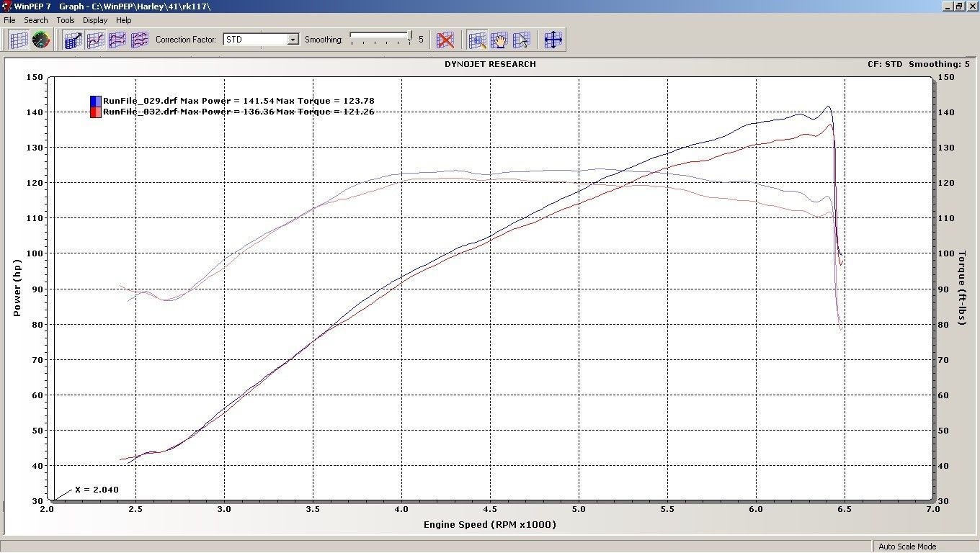
Task: Open the gauge dial icon
Action: (x=41, y=40)
